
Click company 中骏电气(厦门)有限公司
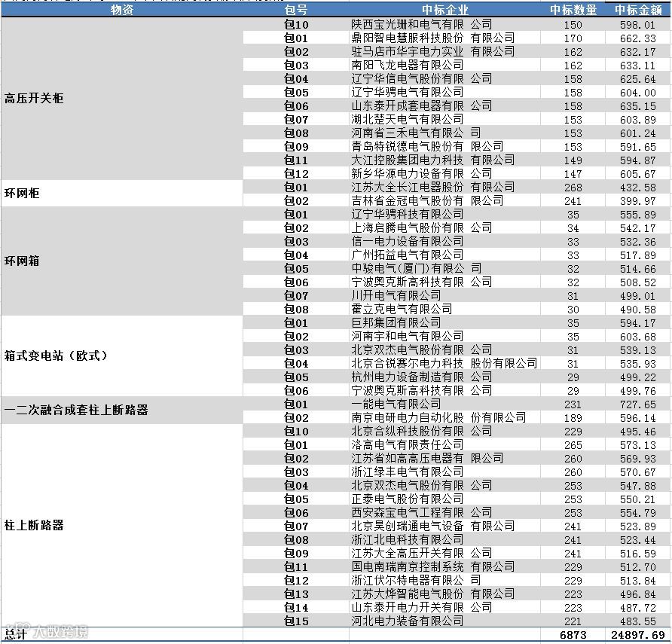click(416, 269)
